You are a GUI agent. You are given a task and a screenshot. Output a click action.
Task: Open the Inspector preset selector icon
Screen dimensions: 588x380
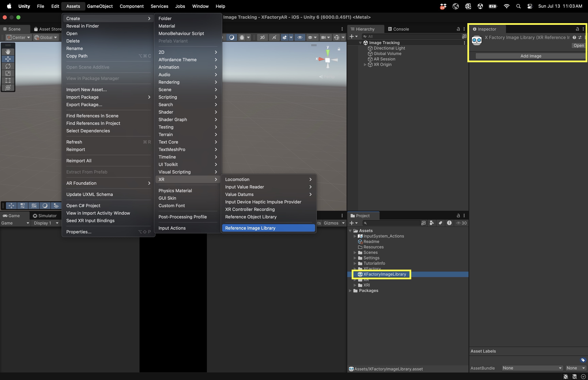tap(580, 37)
